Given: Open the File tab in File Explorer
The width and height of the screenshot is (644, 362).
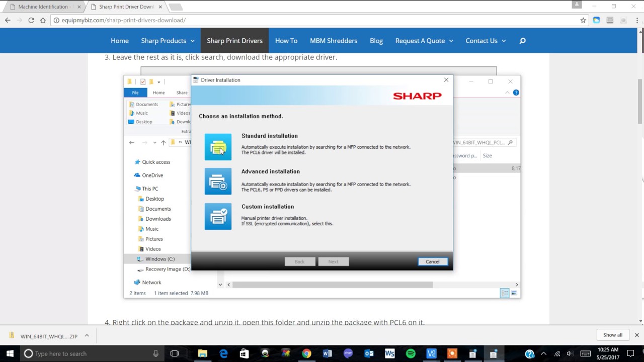Looking at the screenshot, I should tap(135, 93).
